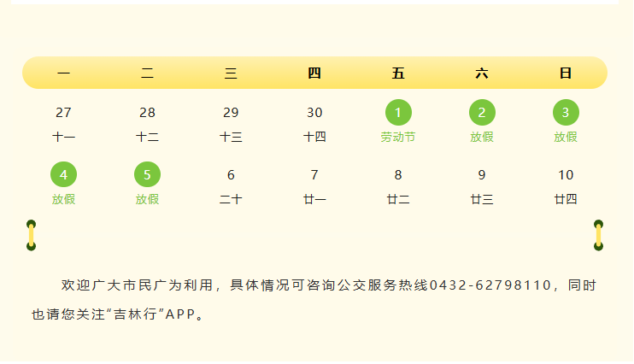Click the left yellow binder ring
Screen dimensions: 634x364
32,235
